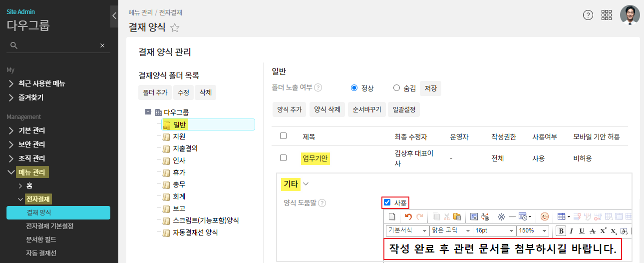
Task: Check the box next to 업무기안 row
Action: pos(284,158)
